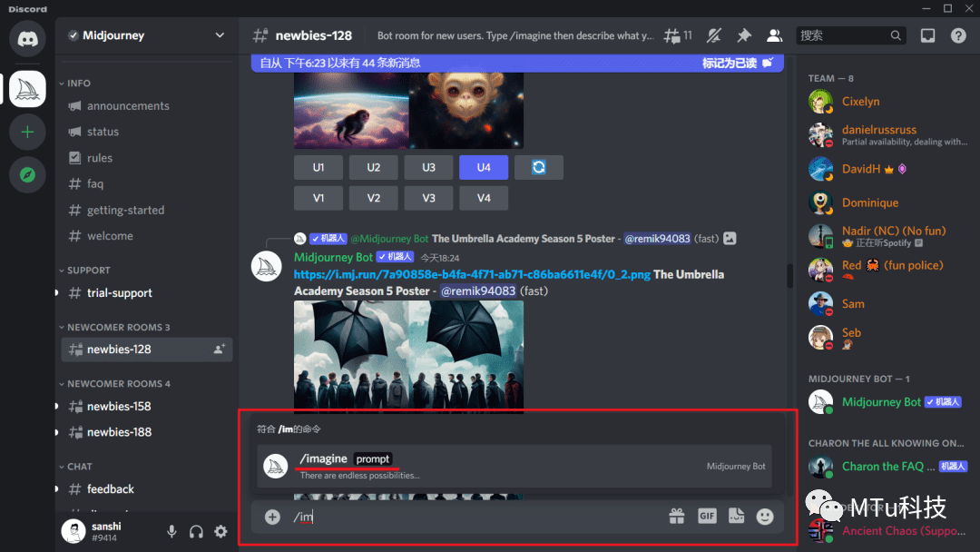Open the help question mark icon
980x552 pixels.
tap(958, 35)
